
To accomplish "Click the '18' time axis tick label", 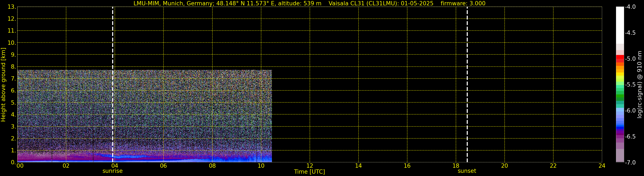I will point(456,166).
